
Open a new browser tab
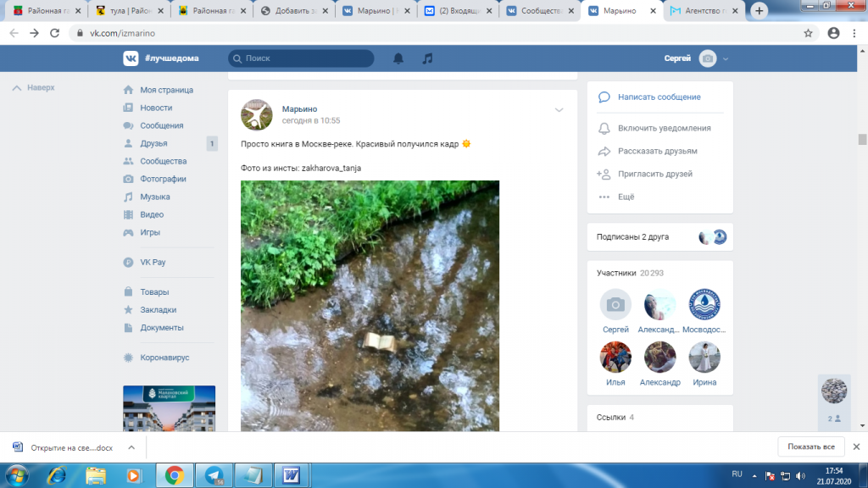click(759, 10)
